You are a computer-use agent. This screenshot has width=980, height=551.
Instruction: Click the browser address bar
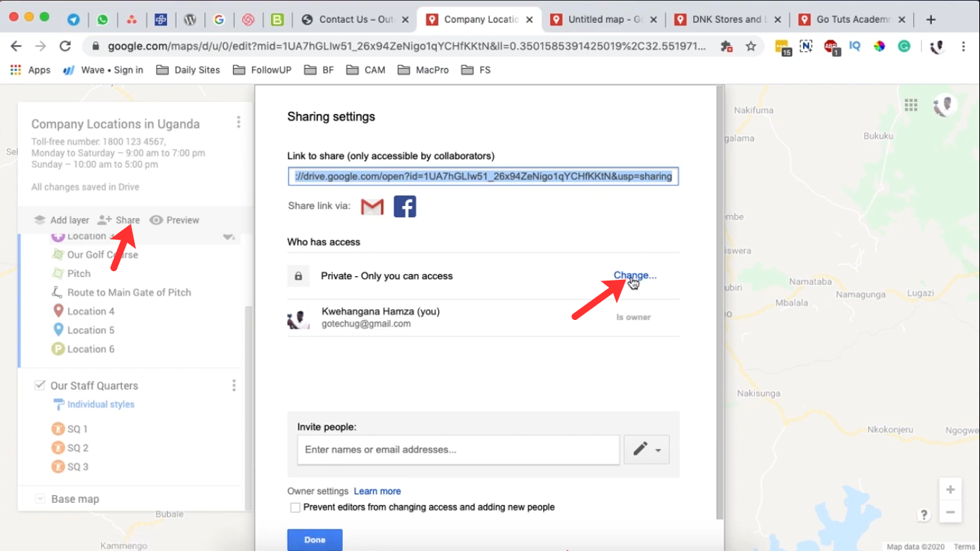406,47
